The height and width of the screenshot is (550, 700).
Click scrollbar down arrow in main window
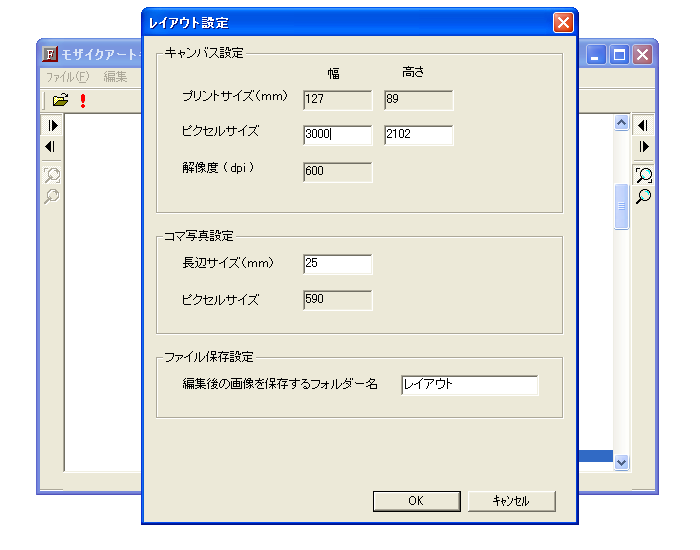[x=621, y=462]
